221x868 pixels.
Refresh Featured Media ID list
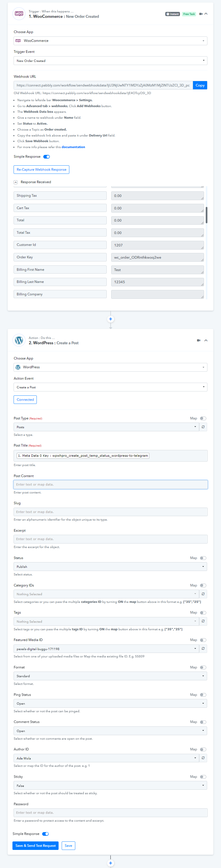pos(203,649)
